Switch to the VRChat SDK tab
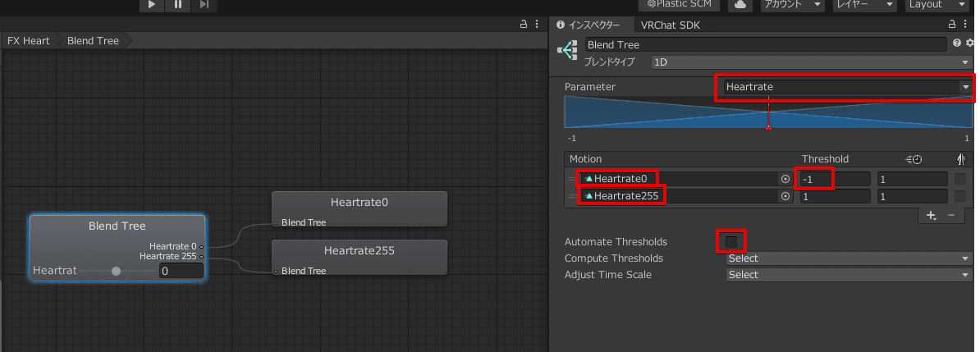Image resolution: width=980 pixels, height=352 pixels. click(x=670, y=25)
